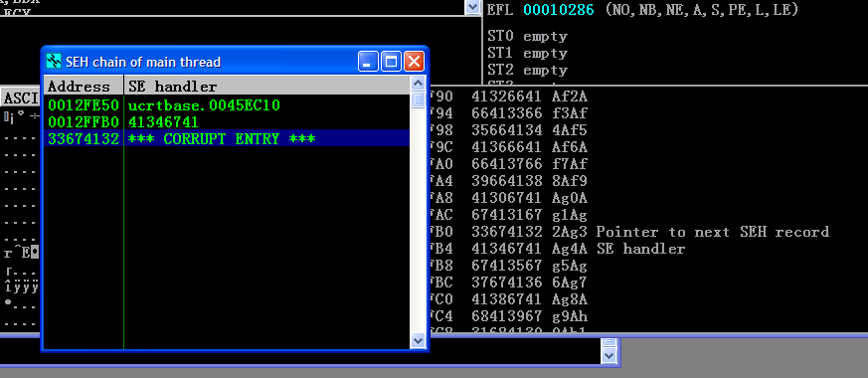
Task: Click the bottom dump pane scroll down arrow
Action: point(608,355)
